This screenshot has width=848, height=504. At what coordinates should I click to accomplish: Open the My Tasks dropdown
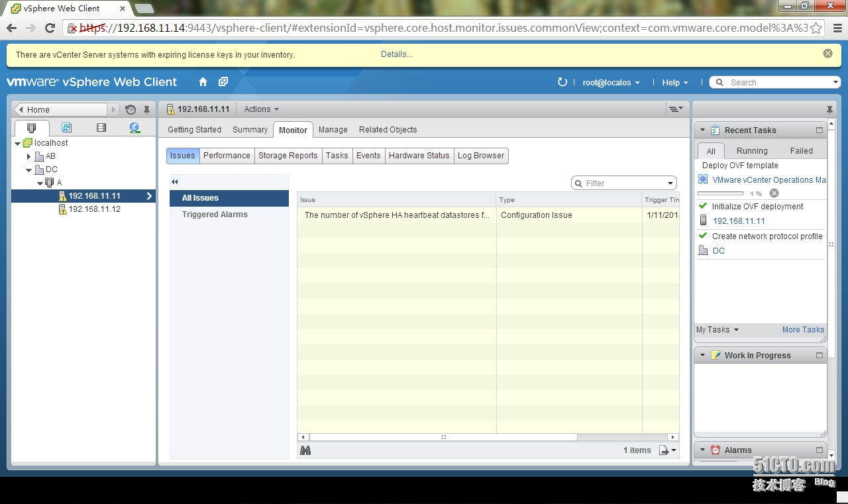tap(717, 330)
